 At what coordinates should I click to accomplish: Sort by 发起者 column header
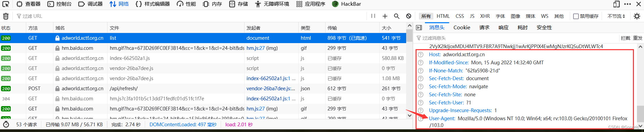[271, 28]
